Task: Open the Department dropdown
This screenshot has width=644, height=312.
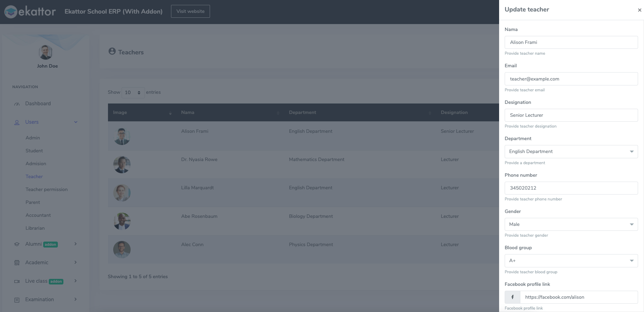Action: click(x=571, y=152)
